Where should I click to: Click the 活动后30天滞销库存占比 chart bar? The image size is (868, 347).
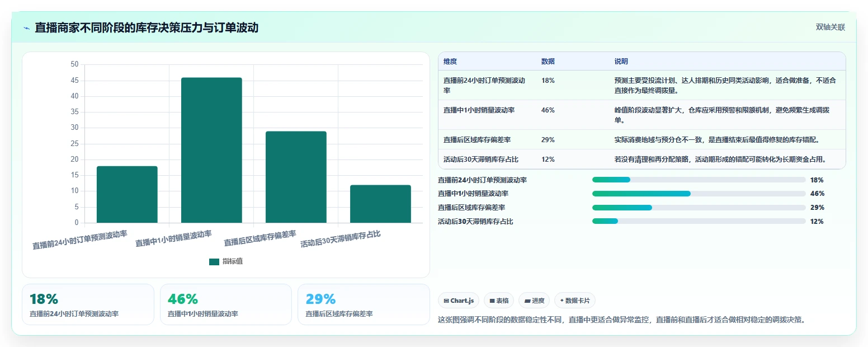(x=380, y=204)
